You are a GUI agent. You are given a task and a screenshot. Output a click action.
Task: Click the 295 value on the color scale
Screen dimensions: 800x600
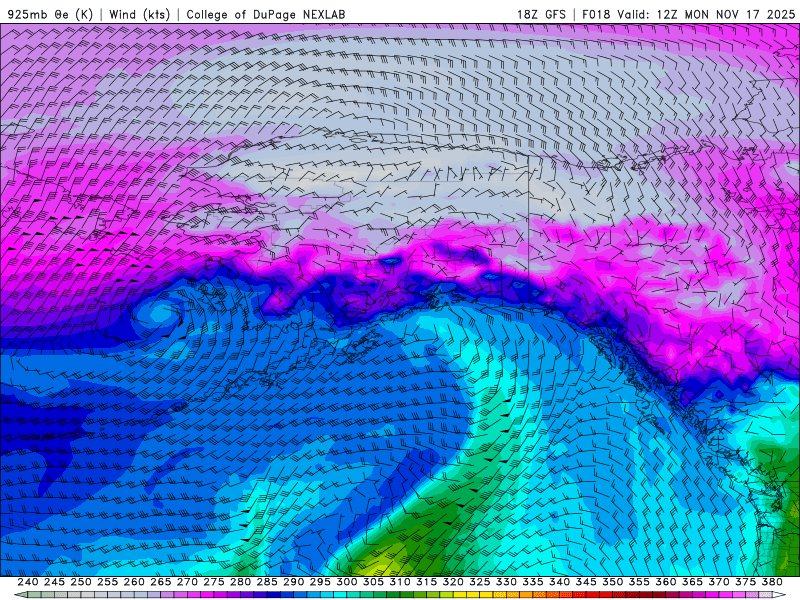click(x=320, y=582)
